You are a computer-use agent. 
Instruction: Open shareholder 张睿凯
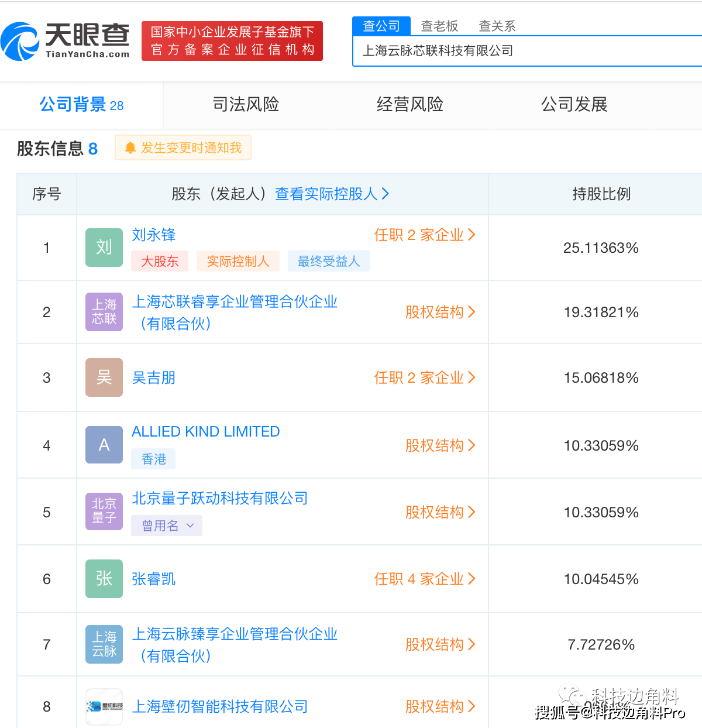154,579
